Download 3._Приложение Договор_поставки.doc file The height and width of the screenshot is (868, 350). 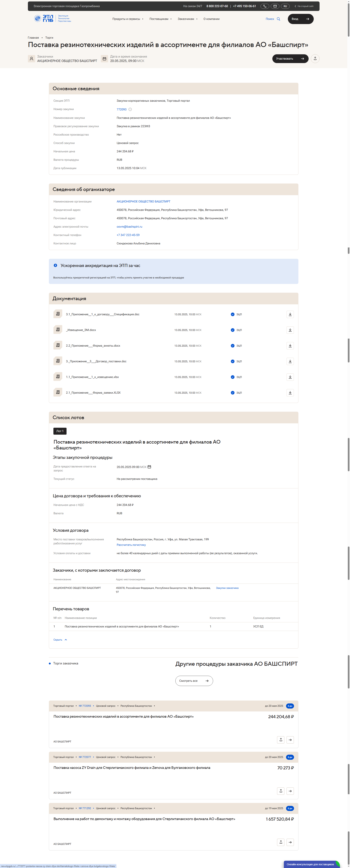(x=290, y=361)
